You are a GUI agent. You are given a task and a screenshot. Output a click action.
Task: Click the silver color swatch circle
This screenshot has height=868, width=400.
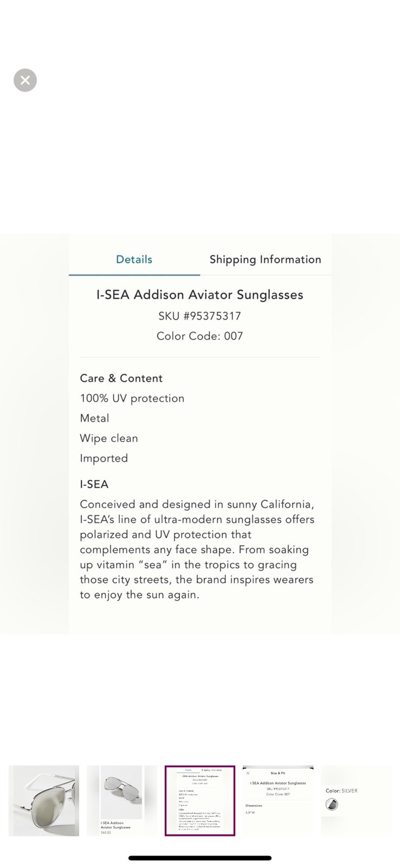click(332, 805)
